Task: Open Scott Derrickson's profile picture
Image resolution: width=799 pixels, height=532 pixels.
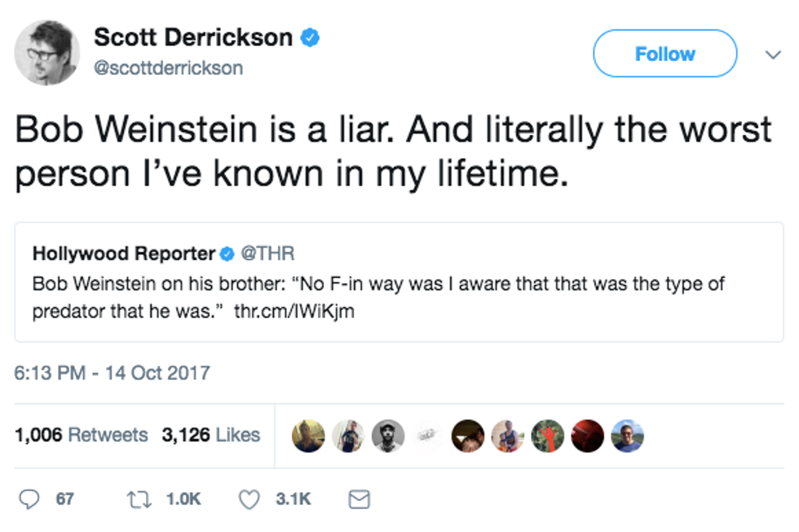Action: (x=47, y=52)
